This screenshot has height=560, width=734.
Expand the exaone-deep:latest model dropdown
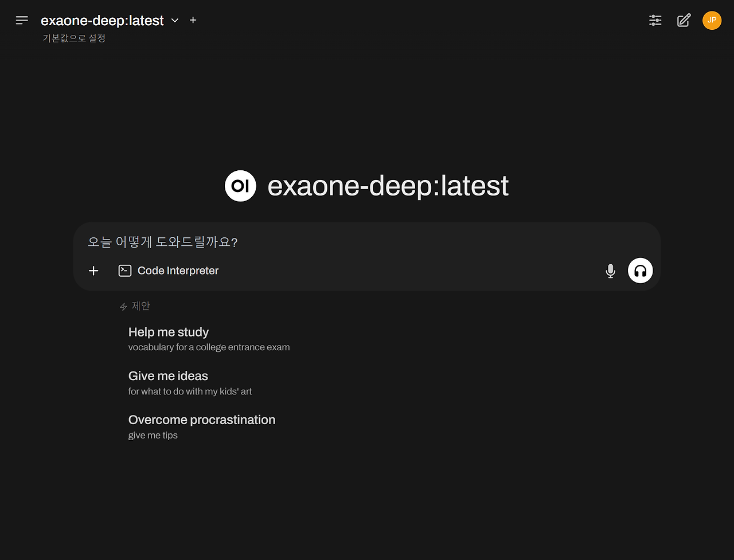174,20
